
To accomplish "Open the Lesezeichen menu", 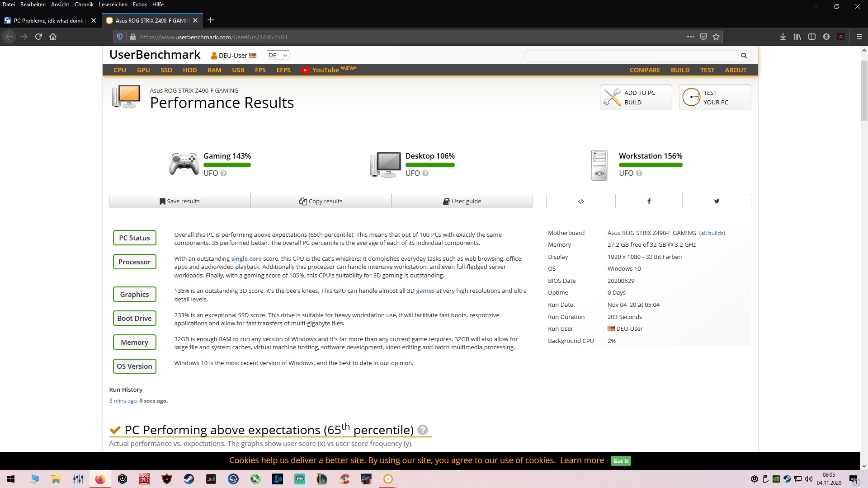I will tap(113, 5).
